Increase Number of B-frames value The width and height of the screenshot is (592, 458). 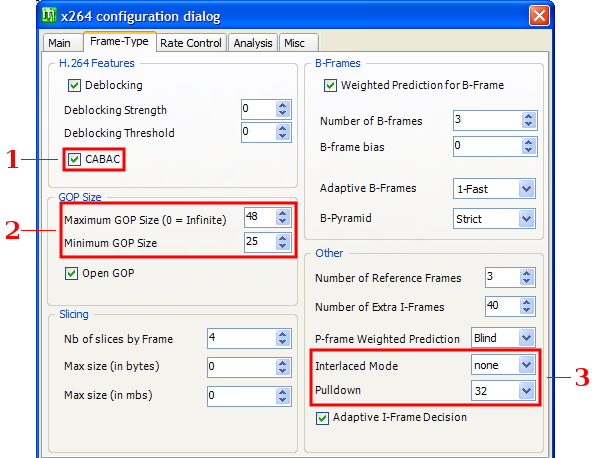(529, 116)
